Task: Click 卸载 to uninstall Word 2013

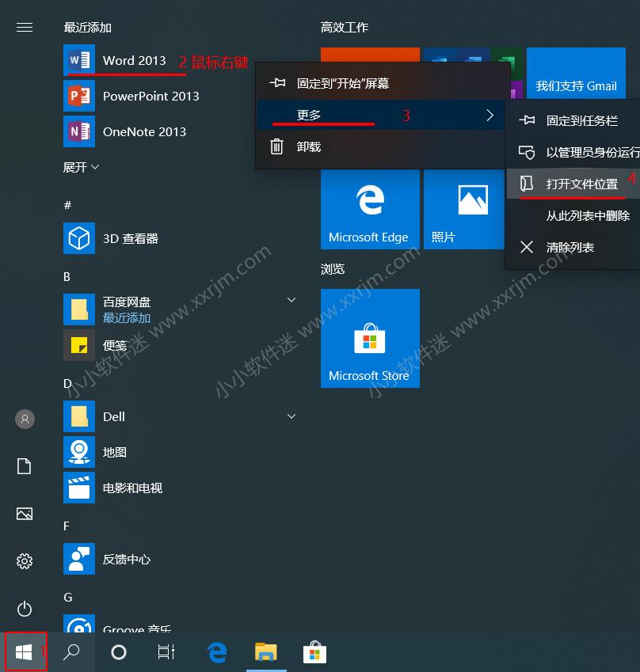Action: pyautogui.click(x=308, y=146)
